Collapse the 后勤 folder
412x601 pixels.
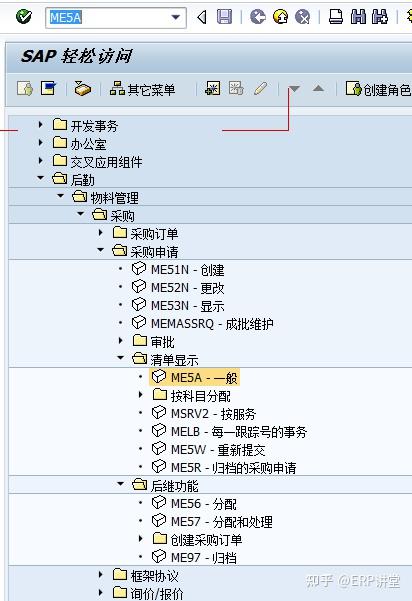click(41, 178)
